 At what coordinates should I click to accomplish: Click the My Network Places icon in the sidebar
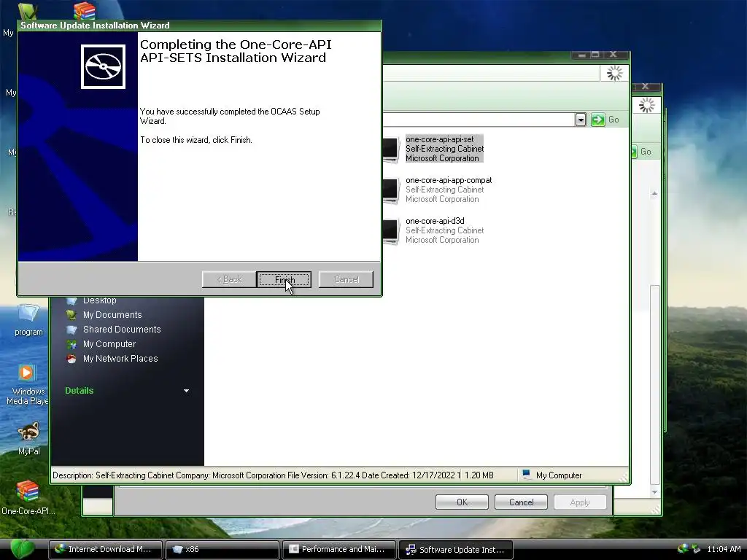point(71,359)
